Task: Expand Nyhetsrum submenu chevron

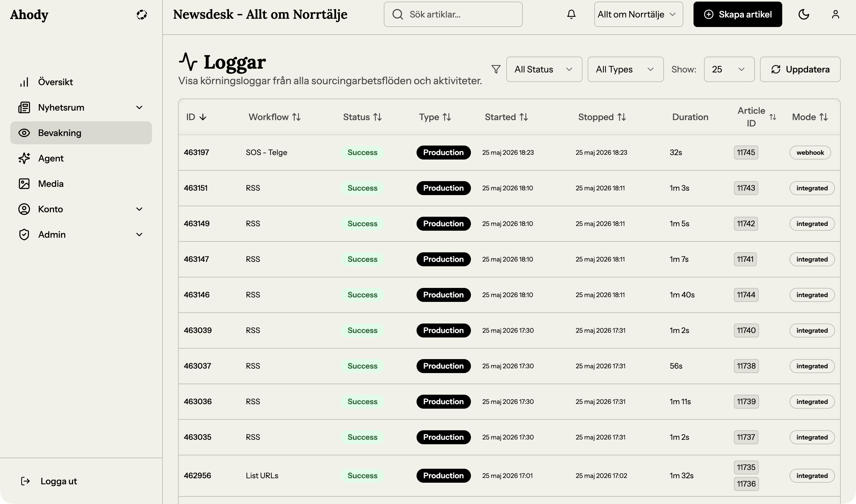Action: click(x=139, y=107)
